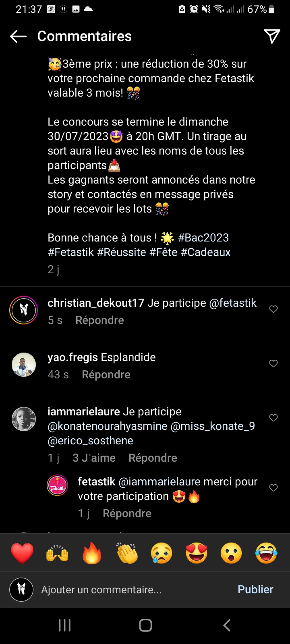The image size is (290, 644).
Task: Insert the crying sad face emoji
Action: [x=162, y=553]
